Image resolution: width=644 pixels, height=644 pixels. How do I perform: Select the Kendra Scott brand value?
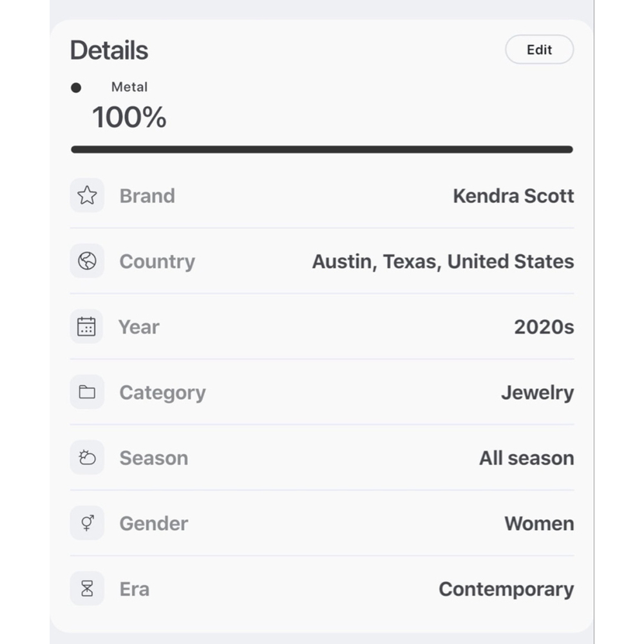point(513,196)
